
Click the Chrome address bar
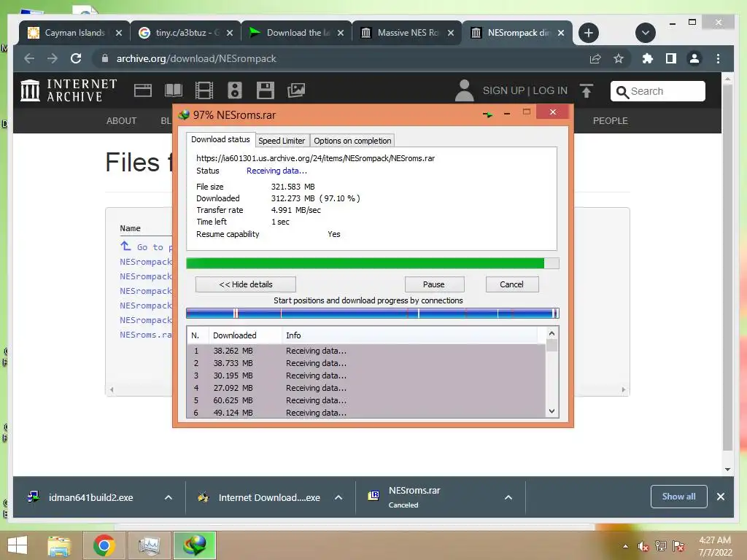click(x=343, y=58)
